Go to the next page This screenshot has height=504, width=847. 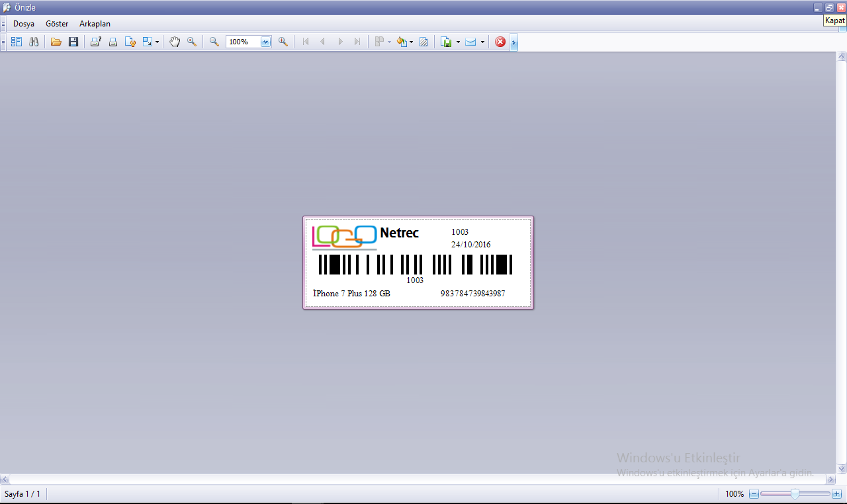tap(340, 42)
